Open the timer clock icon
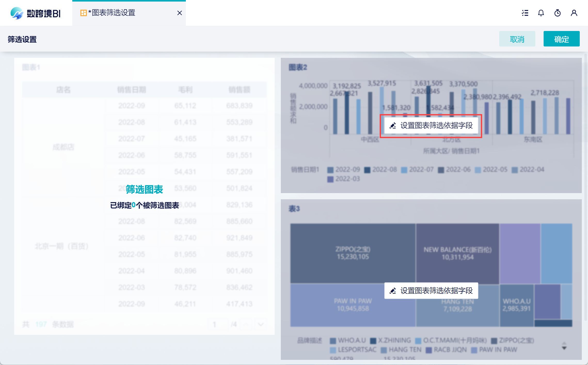Viewport: 588px width, 365px height. pos(558,13)
